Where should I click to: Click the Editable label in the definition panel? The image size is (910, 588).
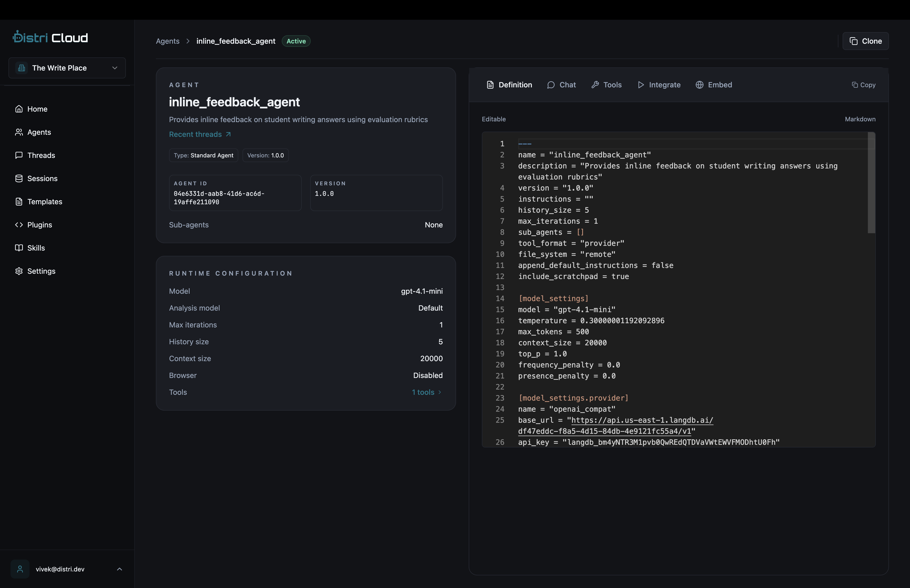point(494,119)
